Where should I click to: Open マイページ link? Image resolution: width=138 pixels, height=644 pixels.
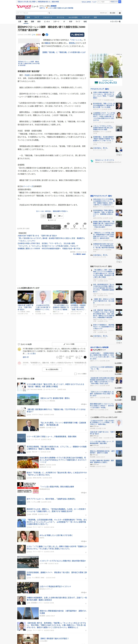click(103, 13)
